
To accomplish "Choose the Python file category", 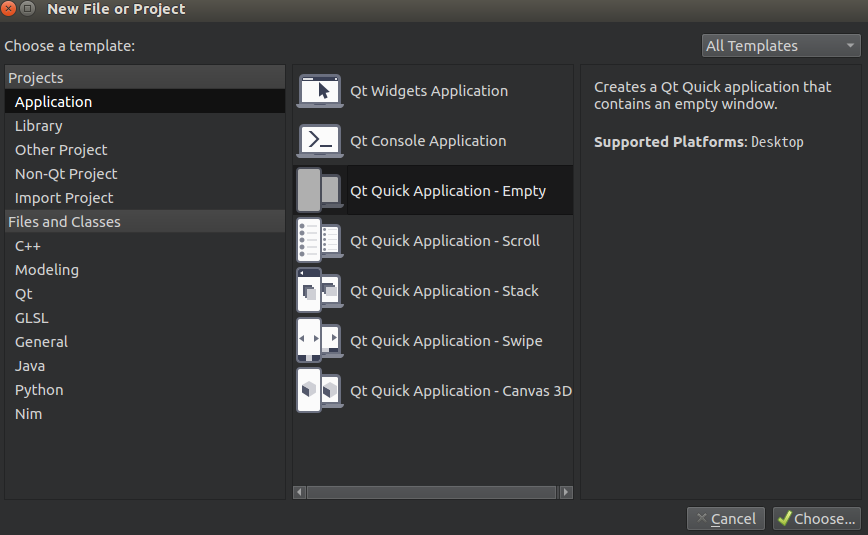I will pyautogui.click(x=144, y=390).
